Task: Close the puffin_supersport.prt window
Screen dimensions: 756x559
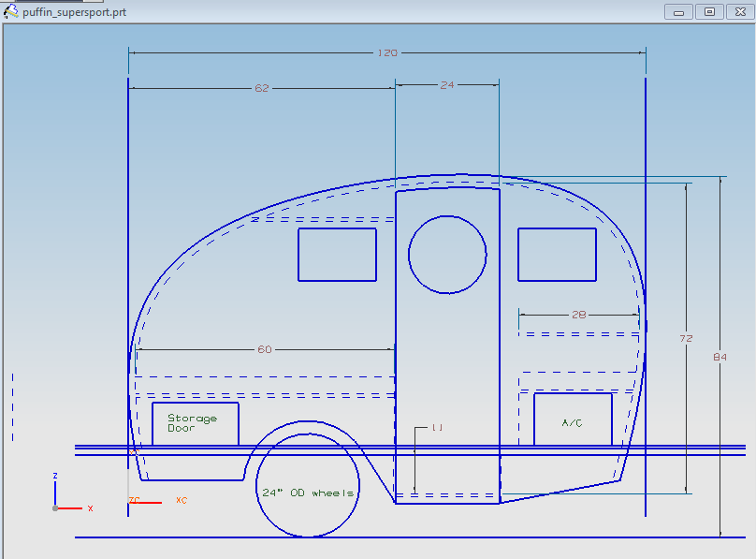Action: (741, 12)
